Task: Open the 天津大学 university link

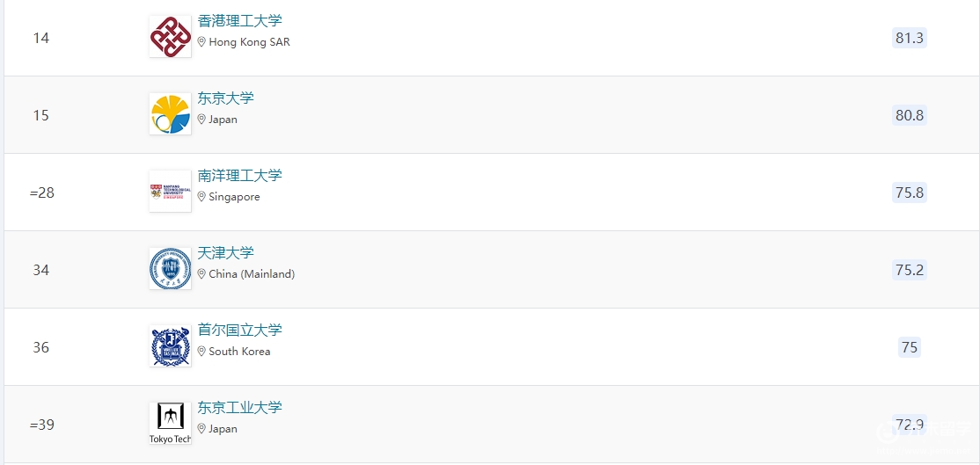Action: [225, 253]
